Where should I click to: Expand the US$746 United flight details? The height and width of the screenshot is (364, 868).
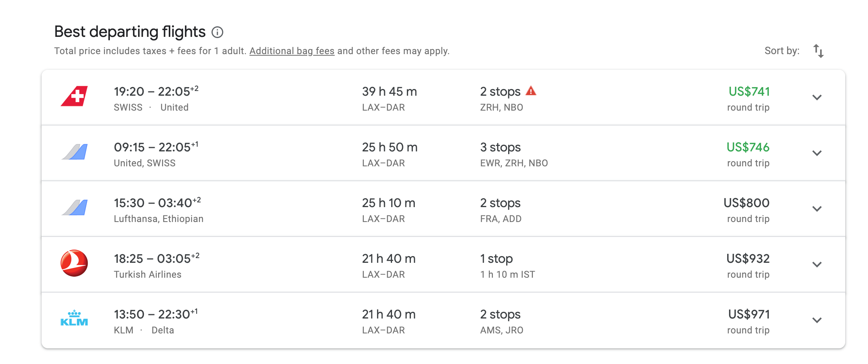[x=817, y=153]
